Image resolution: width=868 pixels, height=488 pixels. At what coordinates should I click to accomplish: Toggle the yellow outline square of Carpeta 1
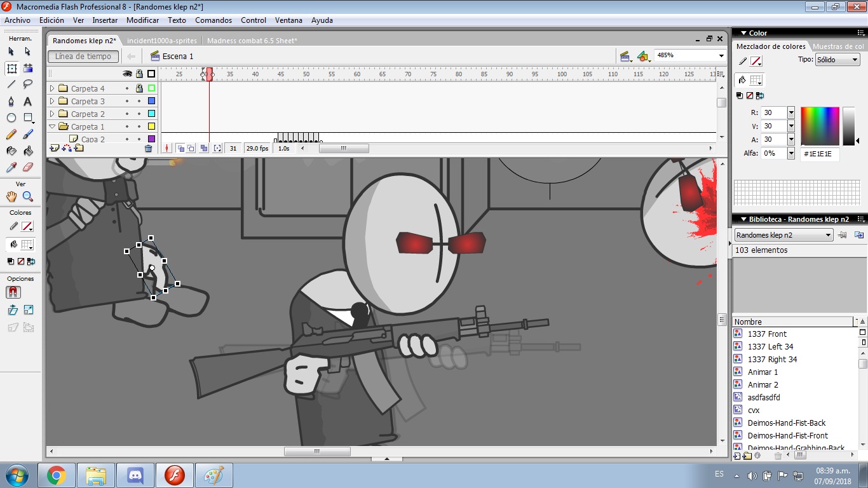tap(151, 126)
